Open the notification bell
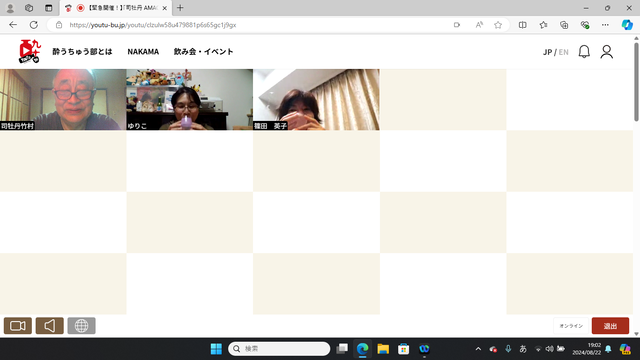 click(x=584, y=52)
